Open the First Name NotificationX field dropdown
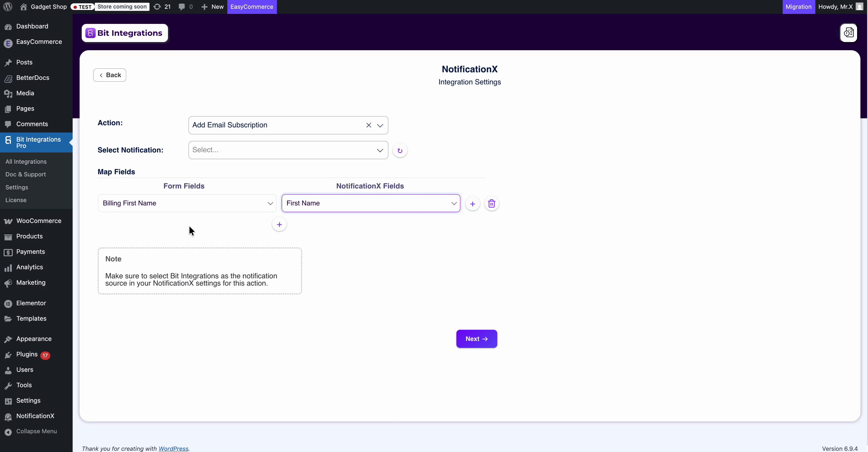The width and height of the screenshot is (868, 452). click(454, 203)
